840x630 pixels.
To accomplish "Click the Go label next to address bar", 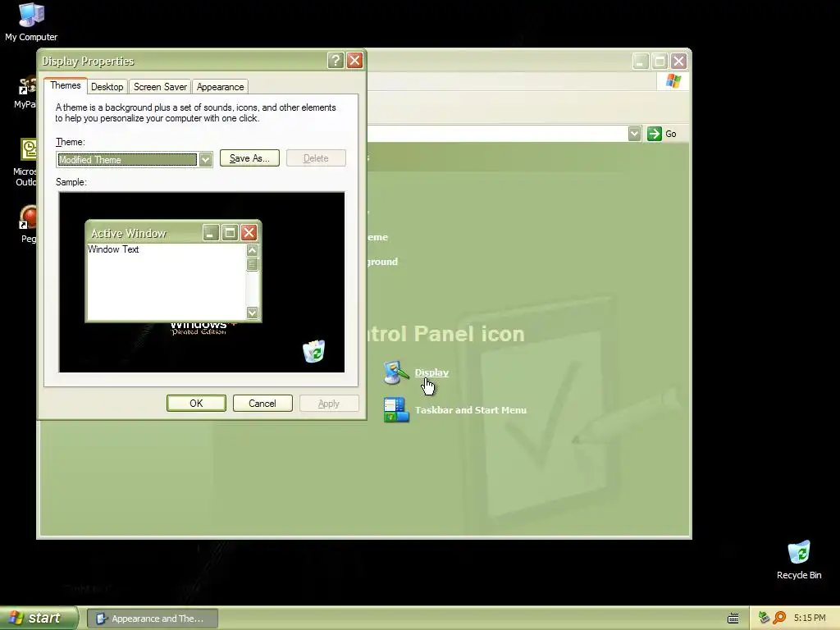I will [x=671, y=134].
